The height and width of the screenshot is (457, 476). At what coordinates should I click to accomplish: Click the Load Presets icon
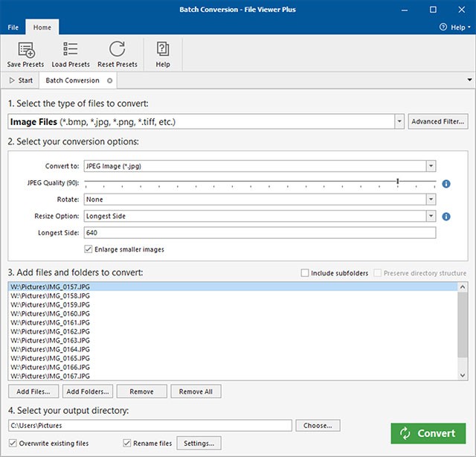click(x=71, y=51)
